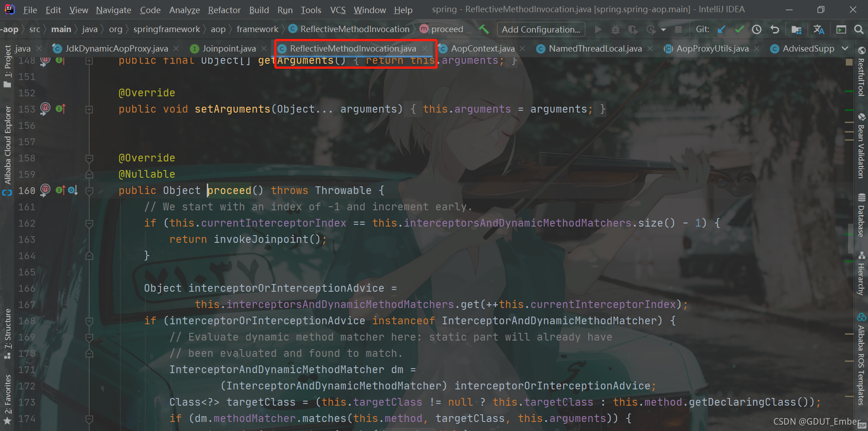Screen dimensions: 868x431
Task: Open the dropdown arrow beside Profiler icon
Action: 663,30
